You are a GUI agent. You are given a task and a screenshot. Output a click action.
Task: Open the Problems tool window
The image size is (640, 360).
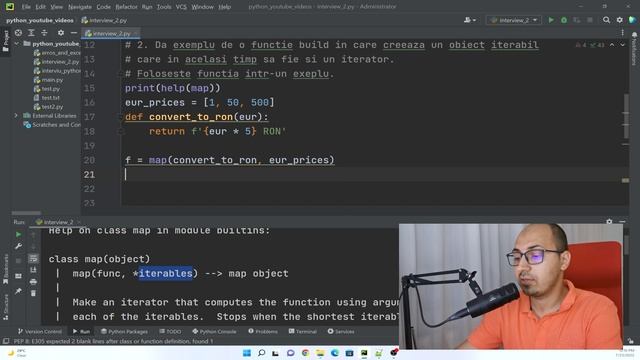tap(263, 331)
